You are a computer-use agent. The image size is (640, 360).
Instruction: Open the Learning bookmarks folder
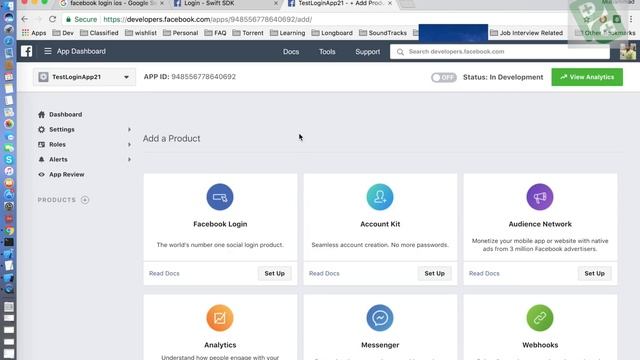(x=287, y=33)
